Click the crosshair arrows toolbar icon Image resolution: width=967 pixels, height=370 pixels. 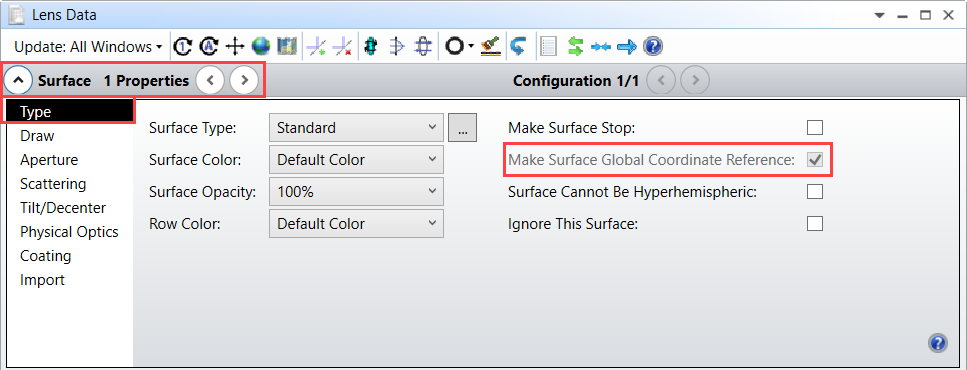tap(235, 46)
